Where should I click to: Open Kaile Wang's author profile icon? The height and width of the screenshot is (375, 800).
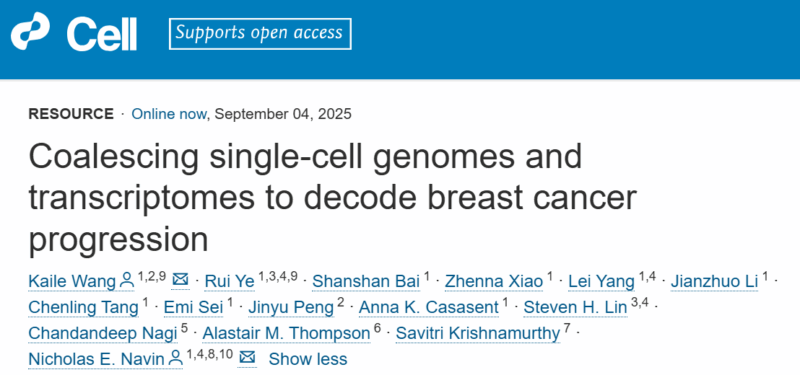pos(126,280)
